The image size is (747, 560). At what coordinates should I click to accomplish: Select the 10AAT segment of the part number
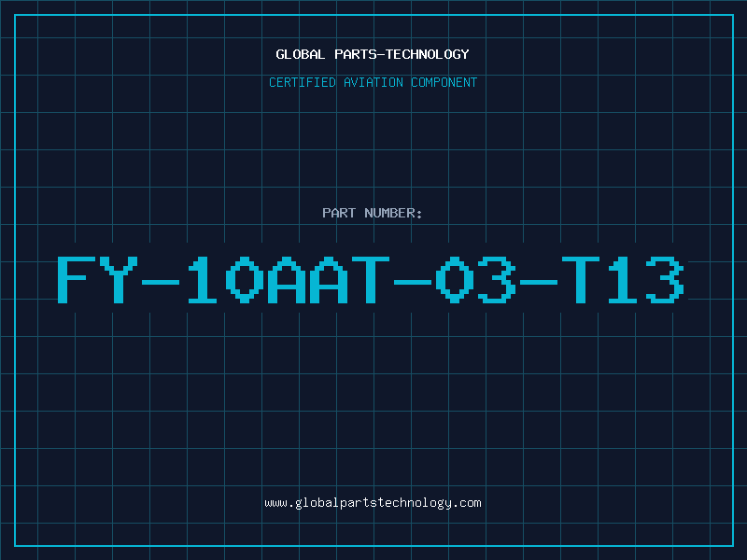point(289,280)
